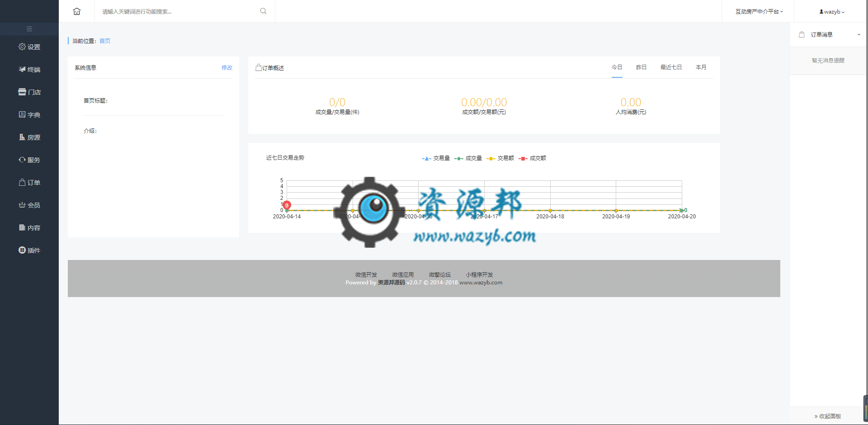Viewport: 868px width, 425px height.
Task: Toggle 成交额 legend series in chart
Action: [x=532, y=158]
